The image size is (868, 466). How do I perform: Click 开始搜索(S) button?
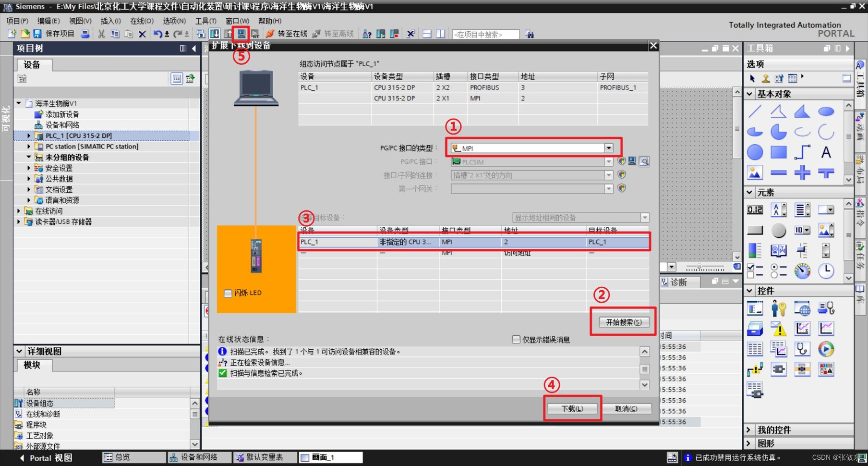point(624,322)
